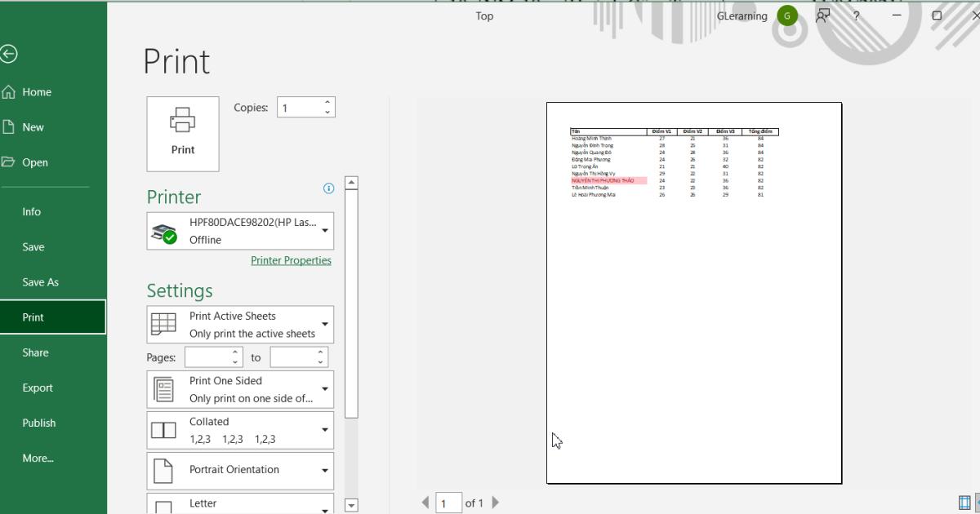Select the Print tab in the sidebar

[53, 317]
